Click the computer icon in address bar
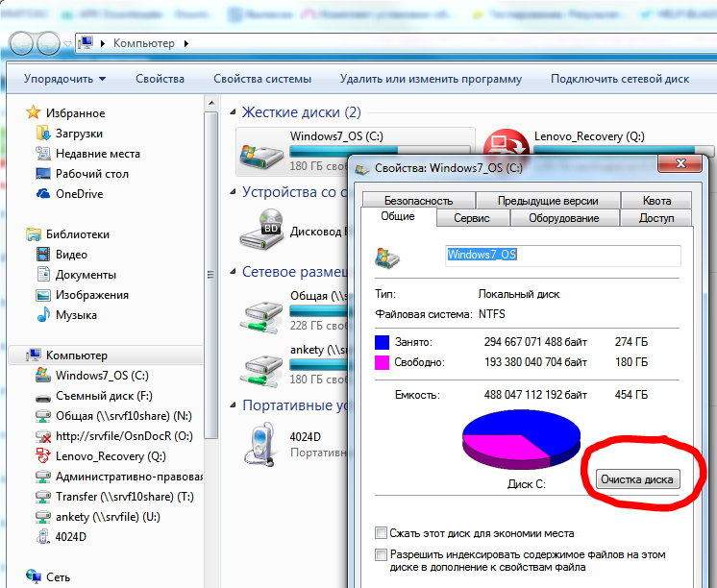Viewport: 717px width, 588px height. (86, 43)
